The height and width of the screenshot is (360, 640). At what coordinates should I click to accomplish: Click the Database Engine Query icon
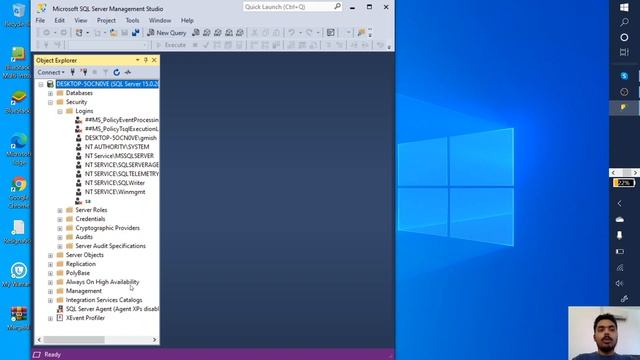196,33
